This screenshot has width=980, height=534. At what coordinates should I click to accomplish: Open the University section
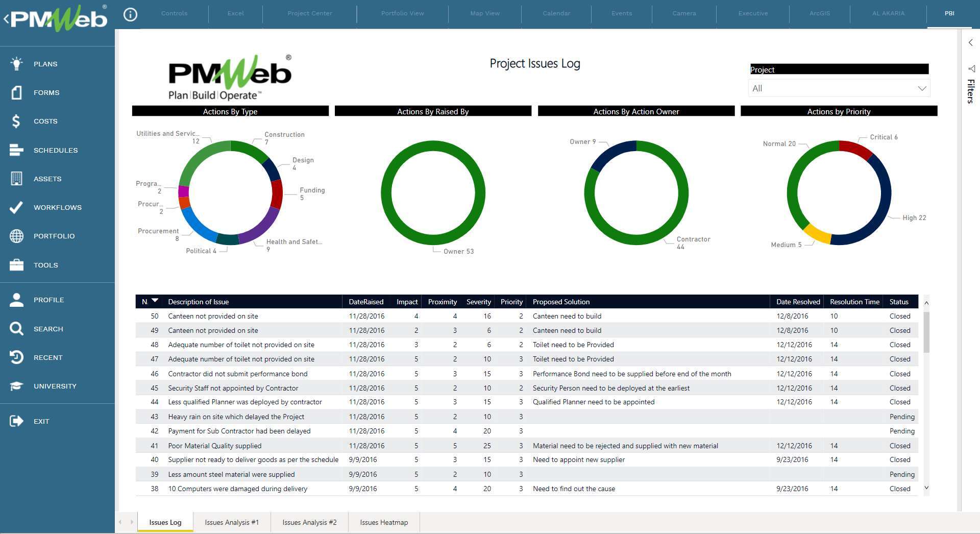tap(17, 386)
